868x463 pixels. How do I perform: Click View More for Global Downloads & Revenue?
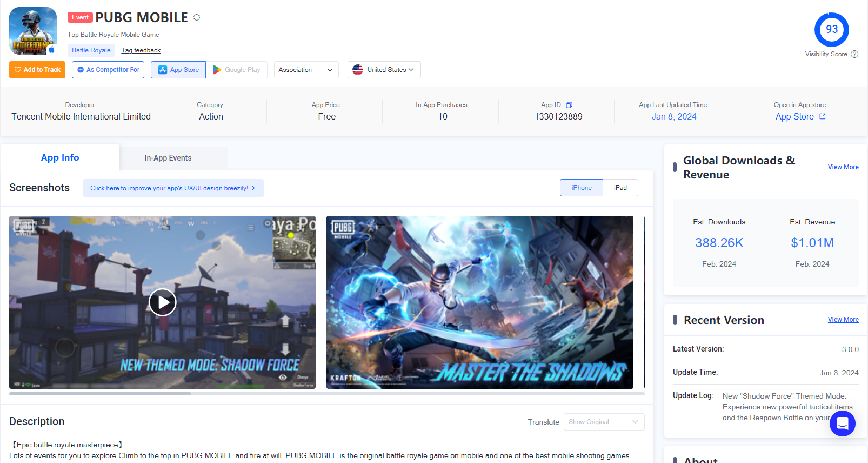click(843, 167)
